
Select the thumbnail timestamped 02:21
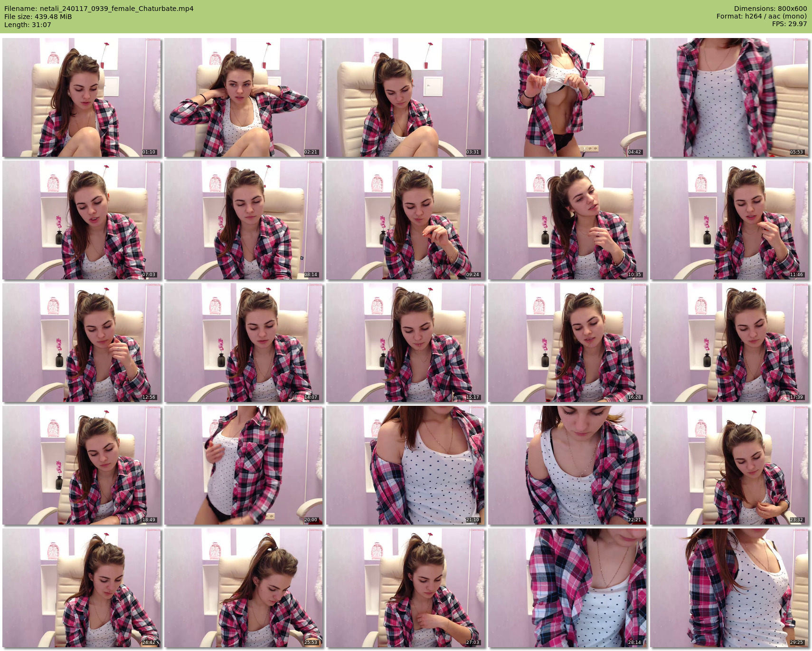[244, 97]
